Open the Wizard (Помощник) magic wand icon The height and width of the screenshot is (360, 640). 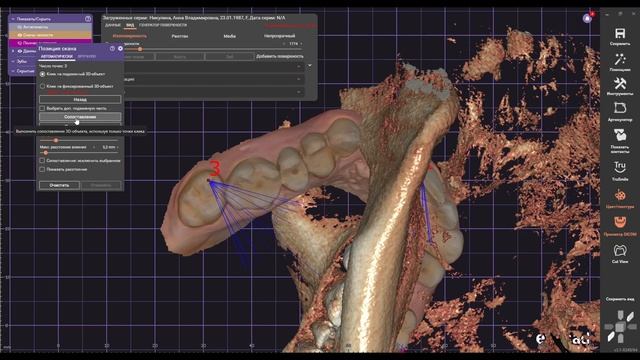click(620, 60)
